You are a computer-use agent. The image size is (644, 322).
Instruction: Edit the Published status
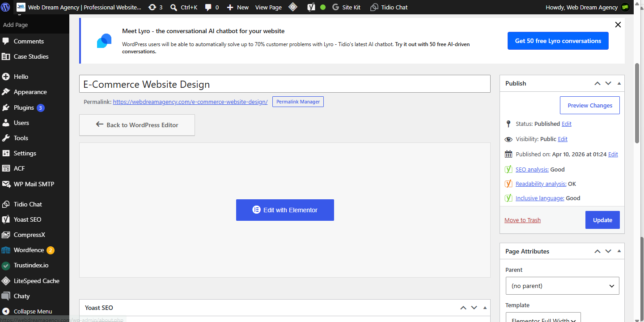tap(567, 124)
